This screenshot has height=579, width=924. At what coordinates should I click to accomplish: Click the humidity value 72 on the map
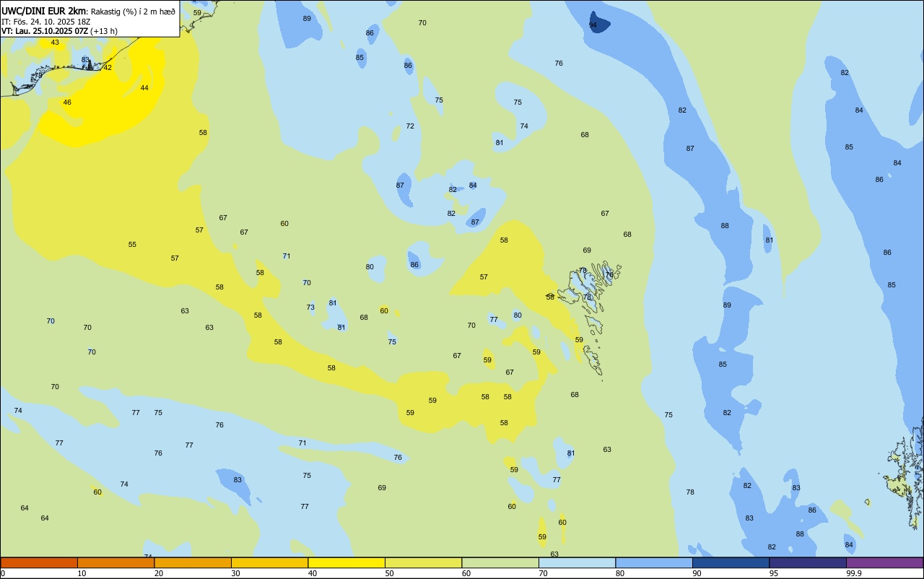(x=410, y=126)
